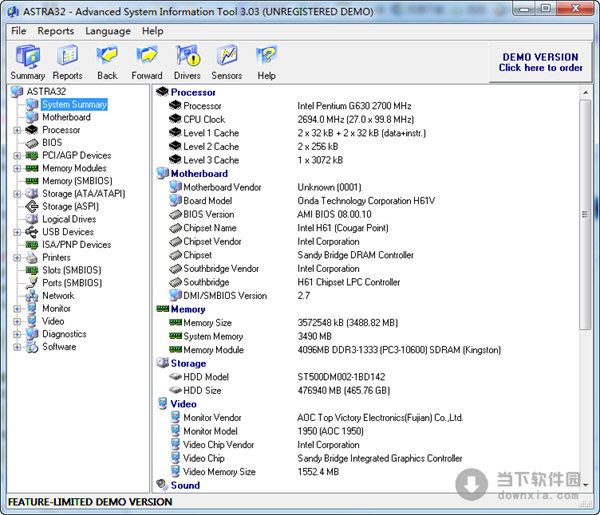600x515 pixels.
Task: Expand the Memory Modules tree node
Action: (17, 168)
